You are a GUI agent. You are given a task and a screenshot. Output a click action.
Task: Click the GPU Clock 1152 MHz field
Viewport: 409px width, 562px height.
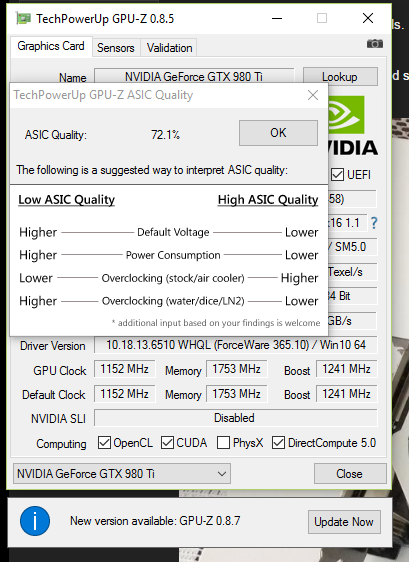point(124,369)
